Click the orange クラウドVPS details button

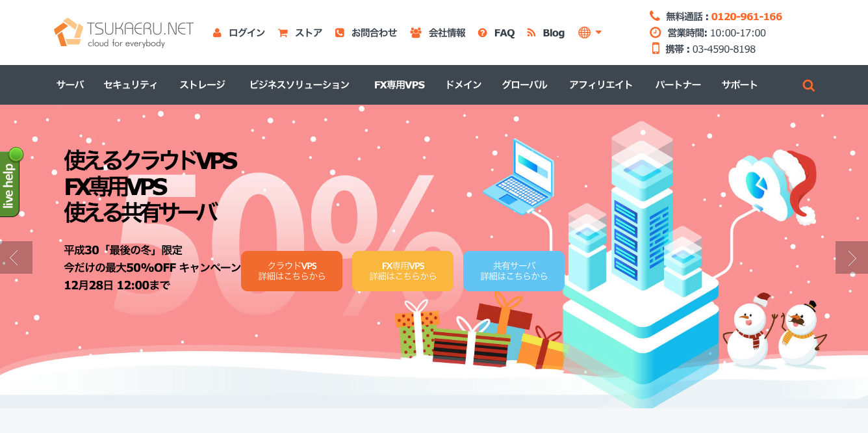pos(292,271)
